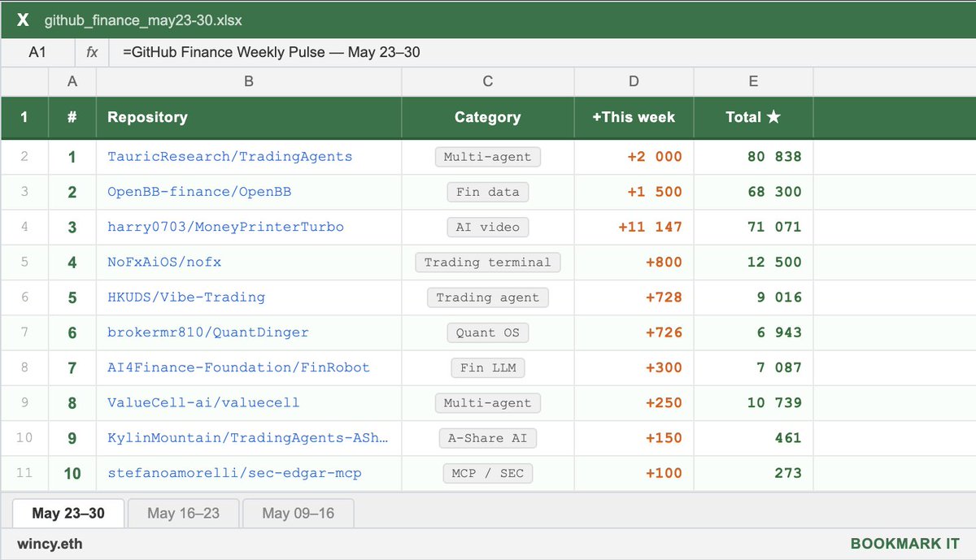The height and width of the screenshot is (560, 976).
Task: Open HKUDS/Vibe-Trading repository link
Action: pyautogui.click(x=186, y=297)
